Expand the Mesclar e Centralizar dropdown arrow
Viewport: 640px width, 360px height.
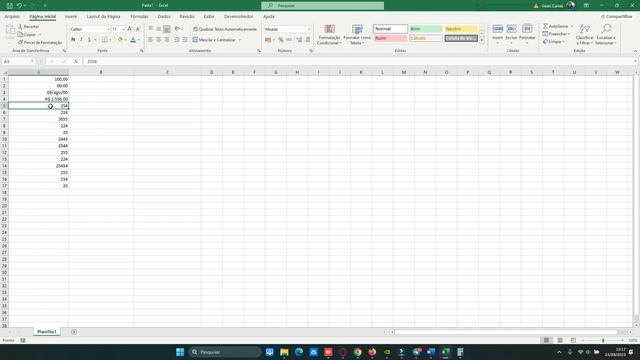click(x=240, y=40)
